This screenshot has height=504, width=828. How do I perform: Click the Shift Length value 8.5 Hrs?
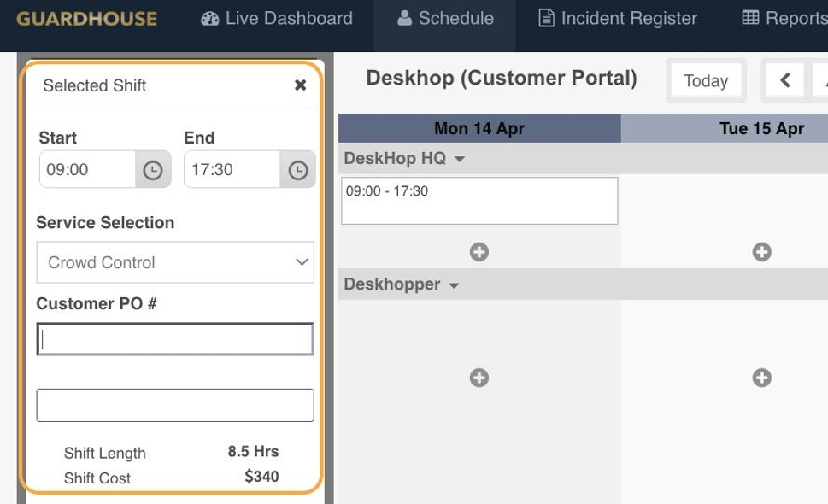(x=254, y=452)
